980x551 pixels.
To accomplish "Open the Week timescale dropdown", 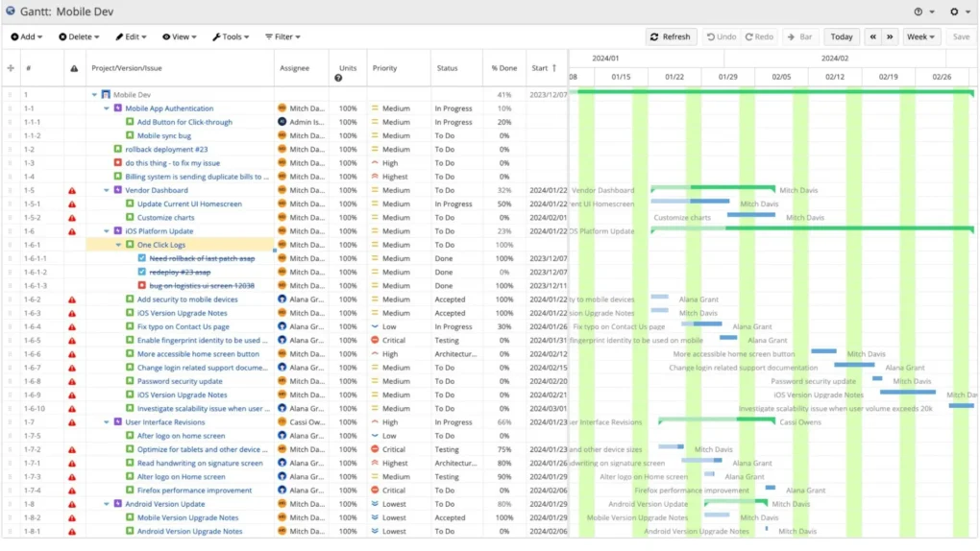I will [920, 36].
